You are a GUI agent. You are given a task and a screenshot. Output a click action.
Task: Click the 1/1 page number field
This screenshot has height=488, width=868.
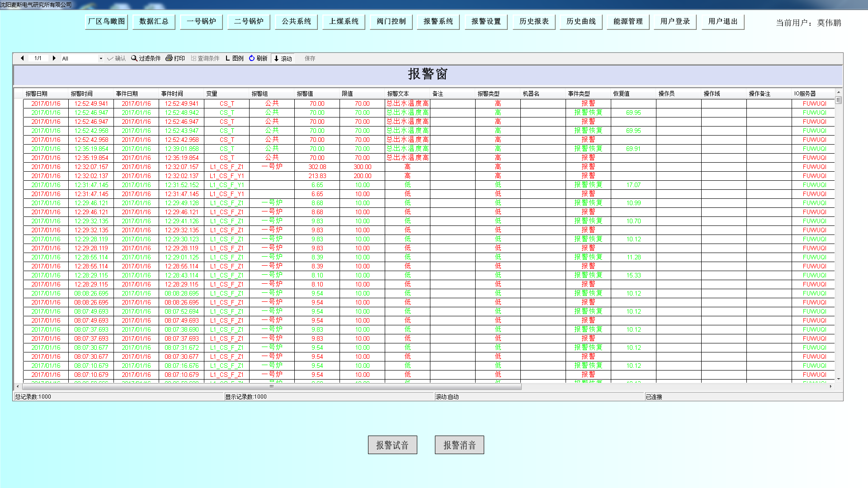click(38, 58)
